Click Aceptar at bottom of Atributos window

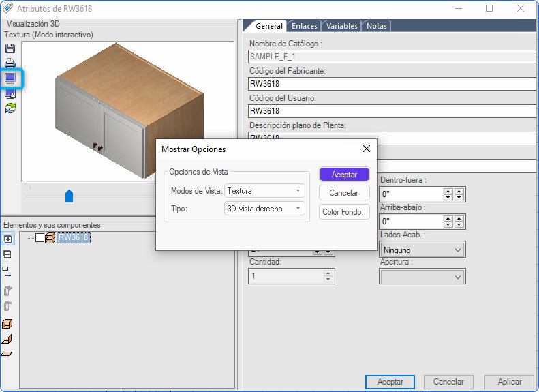[x=390, y=382]
